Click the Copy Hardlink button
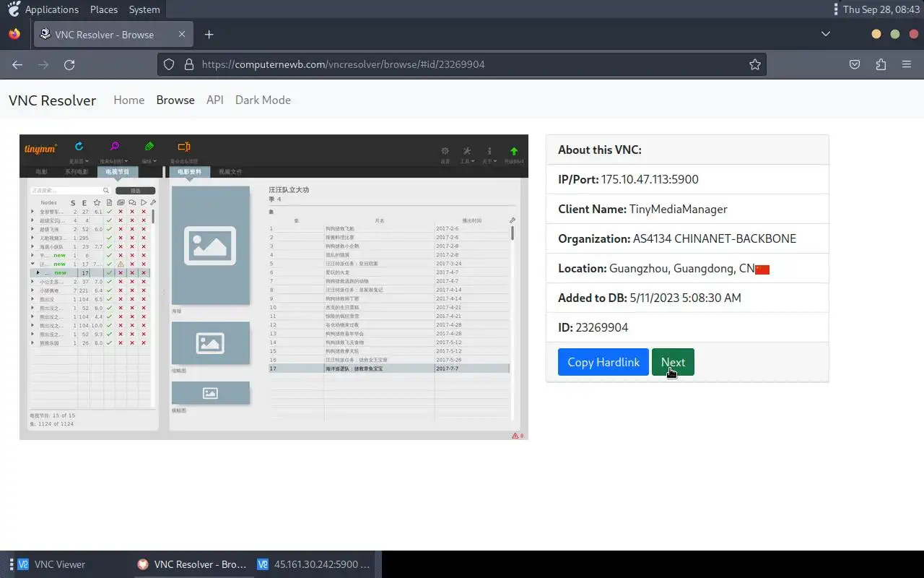The width and height of the screenshot is (924, 578). click(x=603, y=362)
